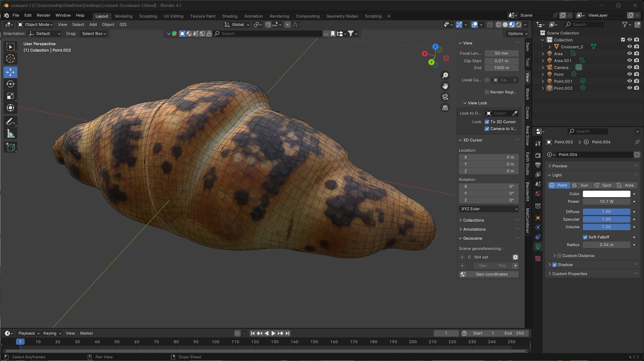This screenshot has height=361, width=644.
Task: Select the Rotate tool in toolbar
Action: (10, 84)
